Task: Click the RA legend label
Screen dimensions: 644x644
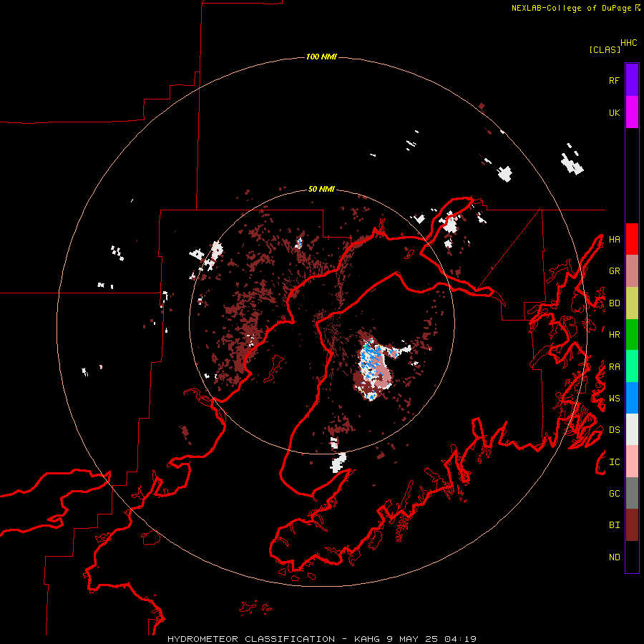Action: [x=614, y=367]
